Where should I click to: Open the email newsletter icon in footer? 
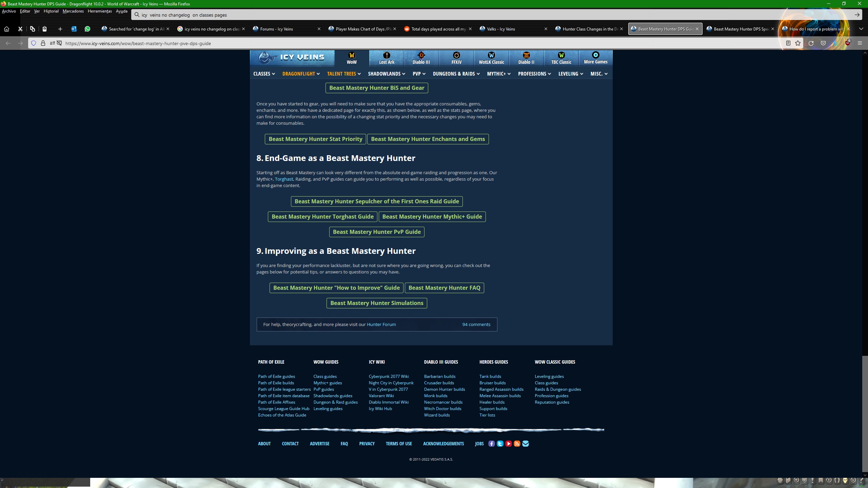point(525,444)
